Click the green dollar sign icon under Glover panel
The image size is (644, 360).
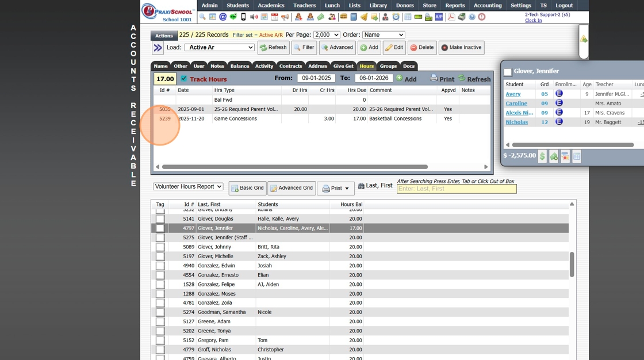542,156
